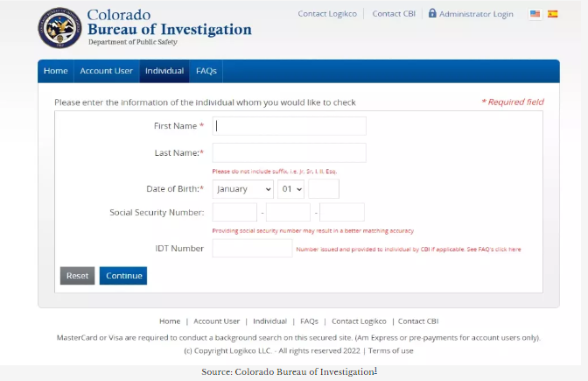Click the birth year input box

point(324,188)
